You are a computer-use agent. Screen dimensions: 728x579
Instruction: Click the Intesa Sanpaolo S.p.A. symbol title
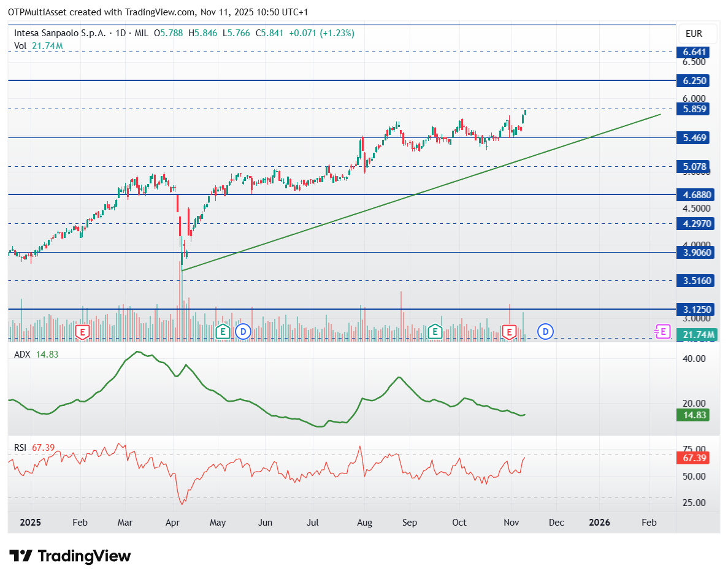60,33
